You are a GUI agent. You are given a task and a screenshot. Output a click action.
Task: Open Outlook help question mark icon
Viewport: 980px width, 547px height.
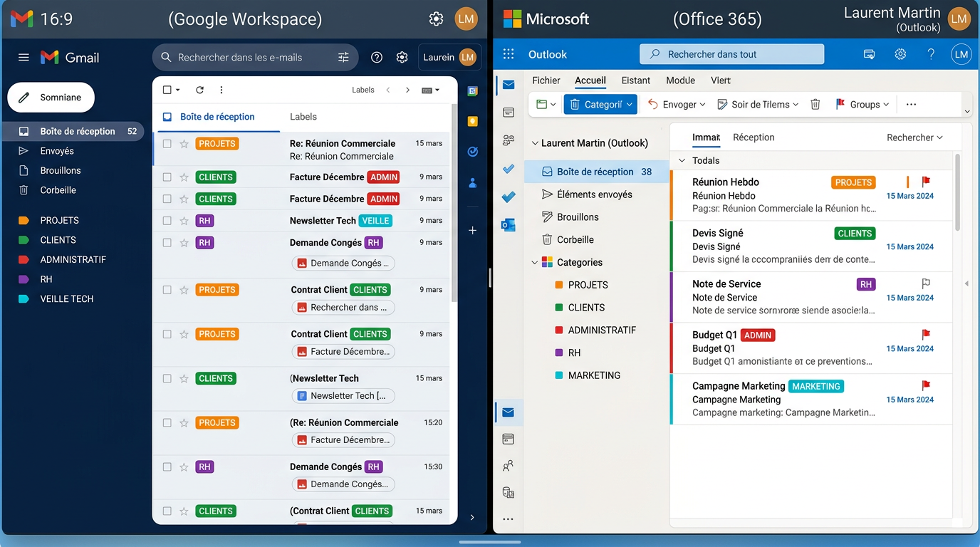pos(931,54)
